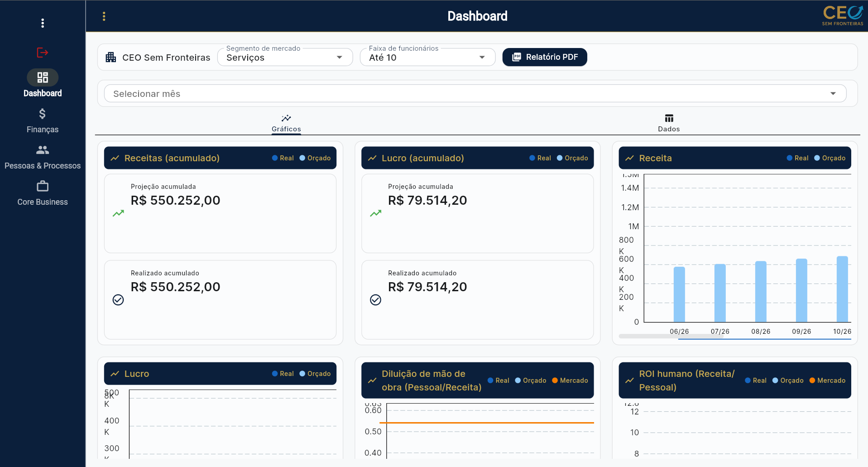The image size is (868, 467).
Task: Click trend icon in Receita card header
Action: (629, 158)
